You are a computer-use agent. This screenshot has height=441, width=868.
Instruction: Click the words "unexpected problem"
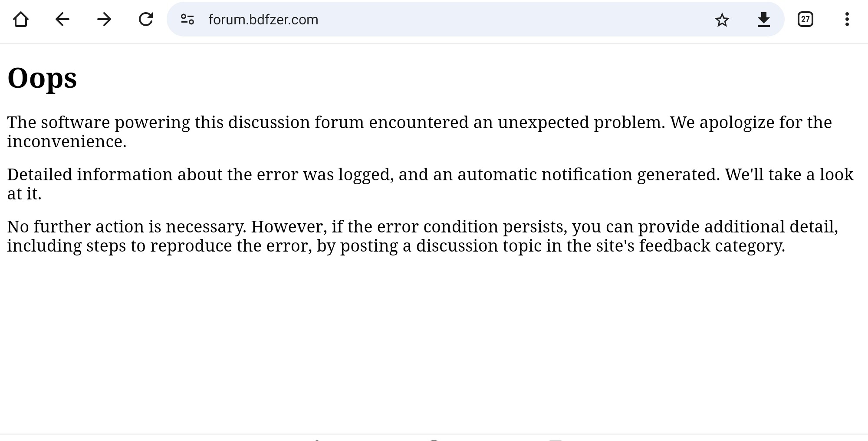[581, 123]
